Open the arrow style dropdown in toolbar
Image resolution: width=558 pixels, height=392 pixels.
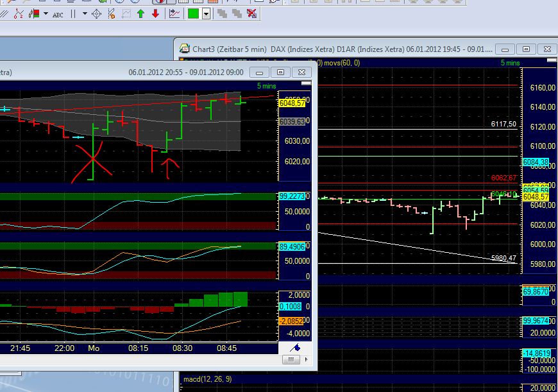pos(84,13)
